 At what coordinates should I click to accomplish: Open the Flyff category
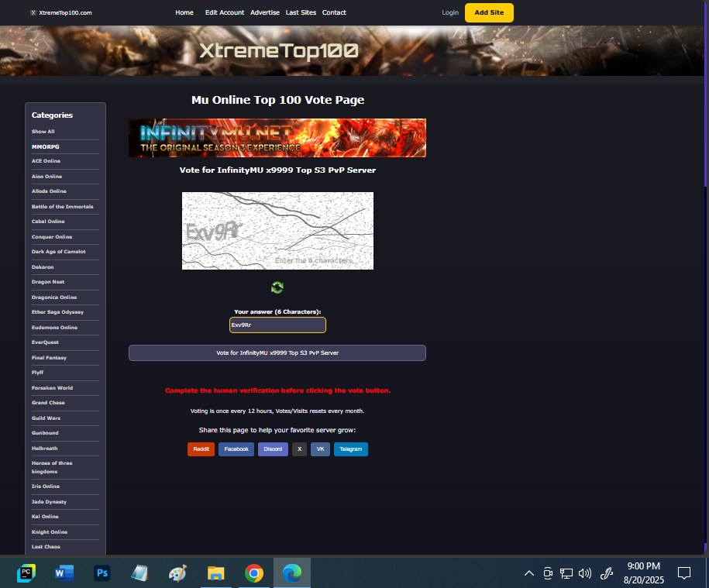coord(37,373)
